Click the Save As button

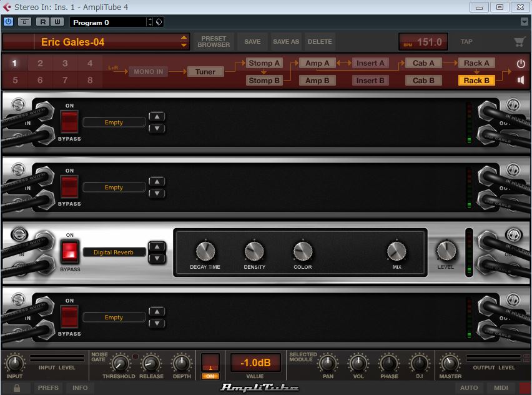point(286,42)
